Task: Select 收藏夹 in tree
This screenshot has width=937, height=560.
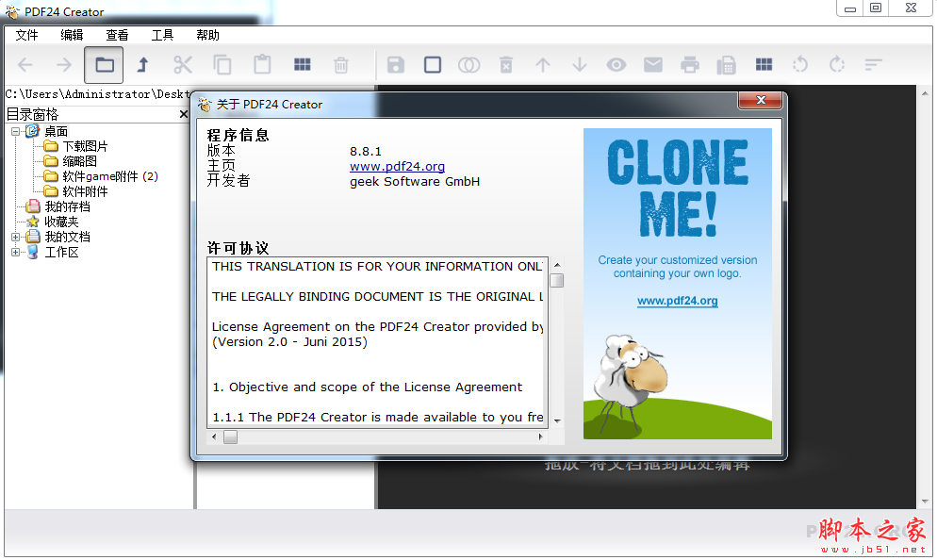Action: point(61,222)
